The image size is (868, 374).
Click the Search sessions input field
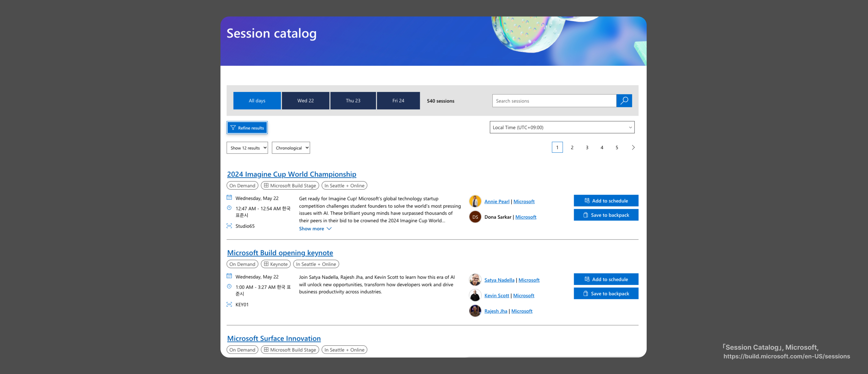553,101
